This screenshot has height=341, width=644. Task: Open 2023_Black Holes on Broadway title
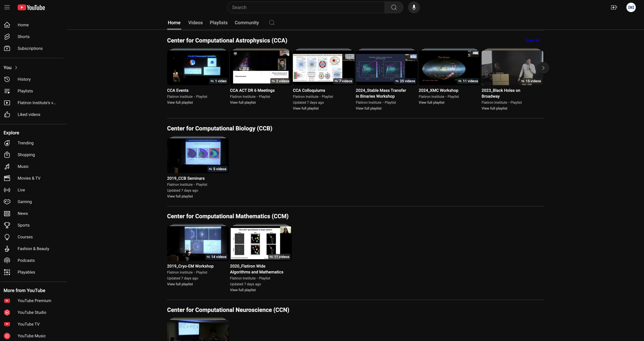point(501,93)
